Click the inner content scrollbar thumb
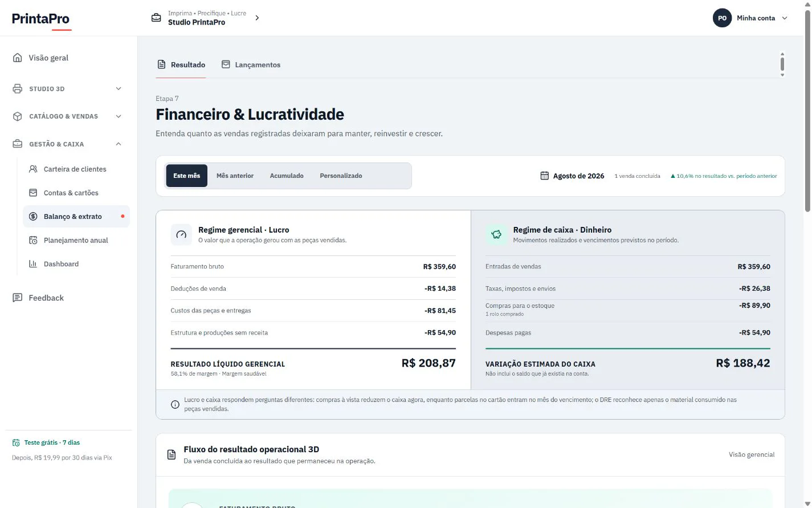Image resolution: width=812 pixels, height=508 pixels. coord(782,64)
